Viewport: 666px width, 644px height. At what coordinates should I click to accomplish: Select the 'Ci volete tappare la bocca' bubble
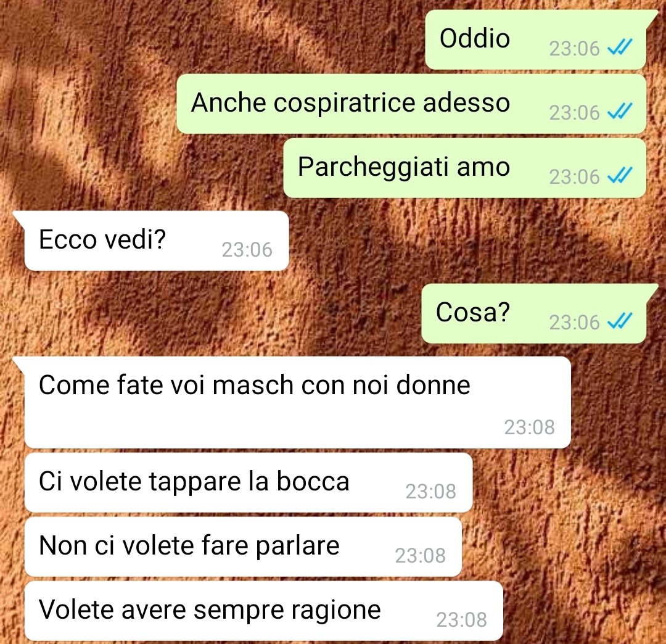(x=249, y=483)
